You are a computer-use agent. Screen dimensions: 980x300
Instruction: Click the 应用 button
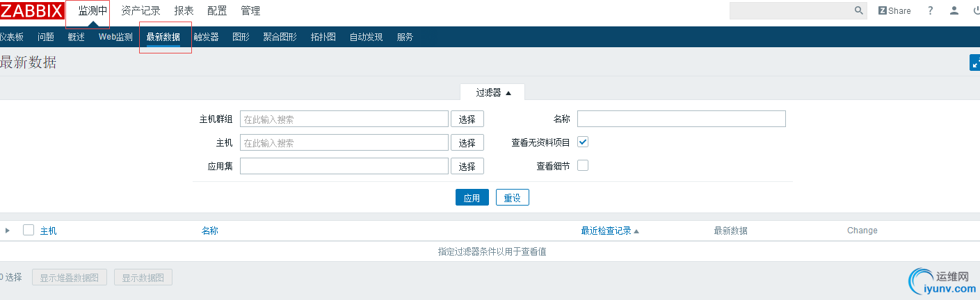(472, 198)
